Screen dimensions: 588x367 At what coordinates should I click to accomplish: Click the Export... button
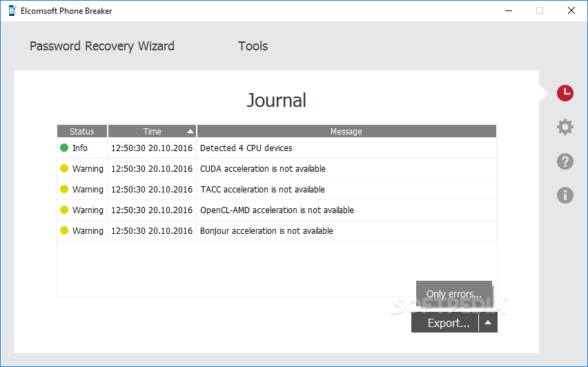pyautogui.click(x=445, y=322)
